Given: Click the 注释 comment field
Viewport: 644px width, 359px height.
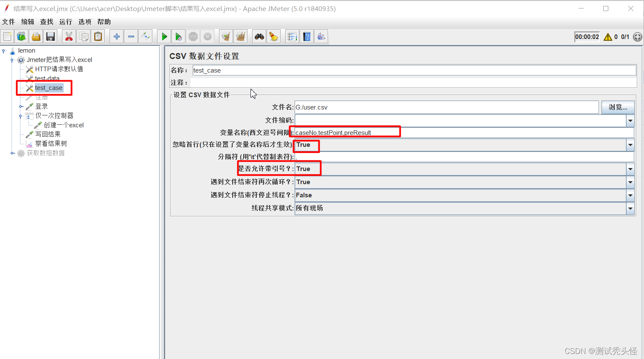Looking at the screenshot, I should [413, 83].
